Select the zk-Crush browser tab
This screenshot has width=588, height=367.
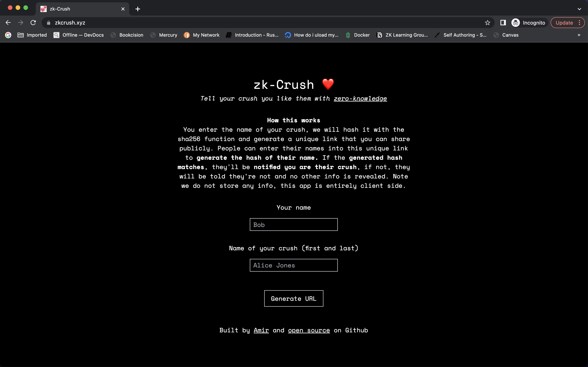coord(82,9)
